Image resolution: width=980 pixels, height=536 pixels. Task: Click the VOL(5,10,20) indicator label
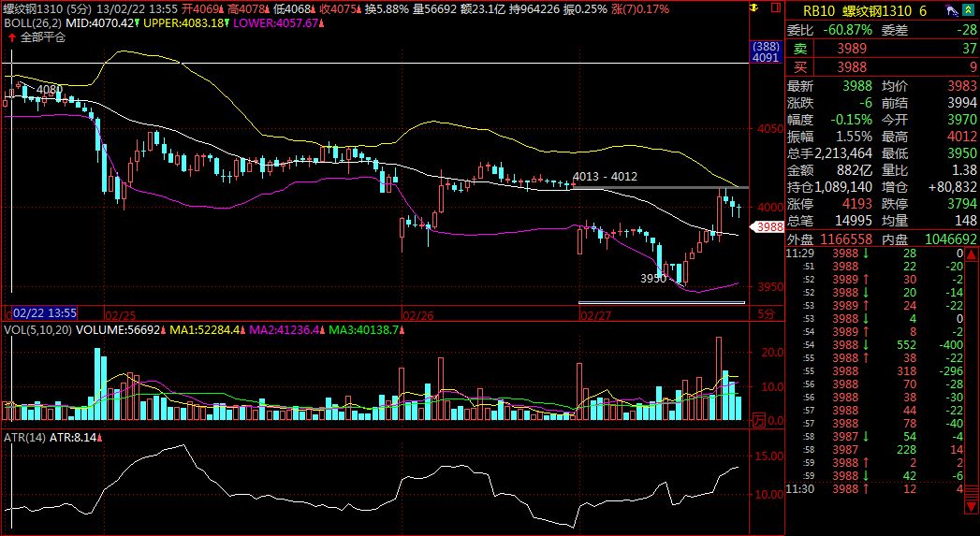point(38,330)
